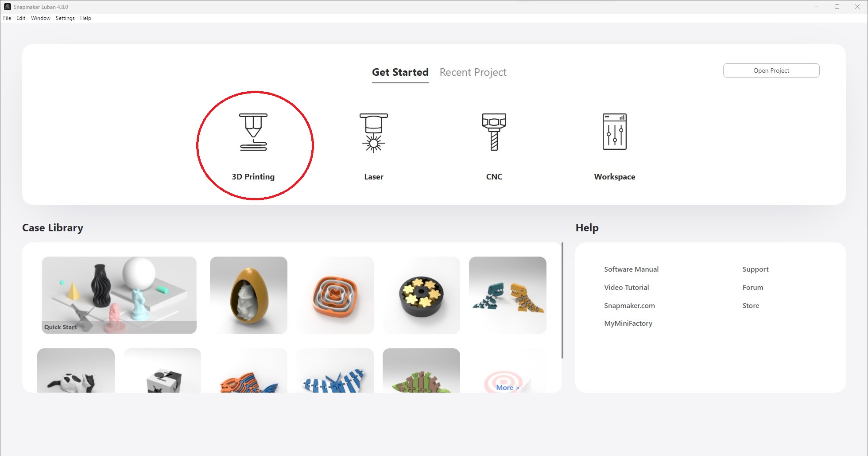Open the Workspace sliders icon
The height and width of the screenshot is (456, 868).
(614, 132)
